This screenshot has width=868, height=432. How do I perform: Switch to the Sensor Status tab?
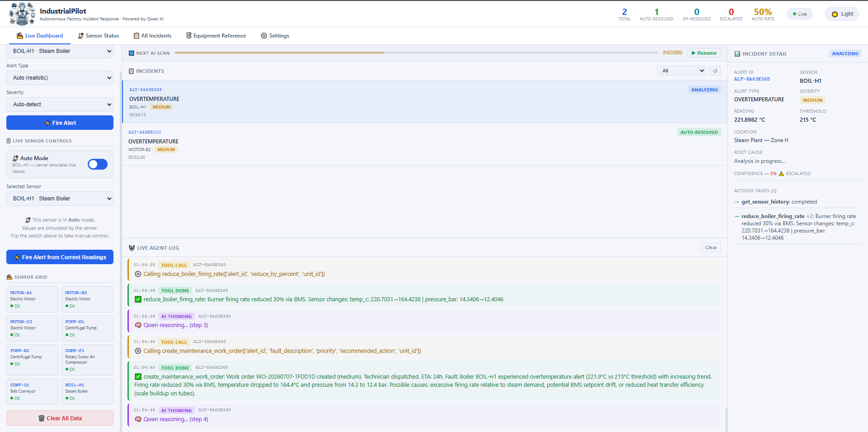click(99, 36)
